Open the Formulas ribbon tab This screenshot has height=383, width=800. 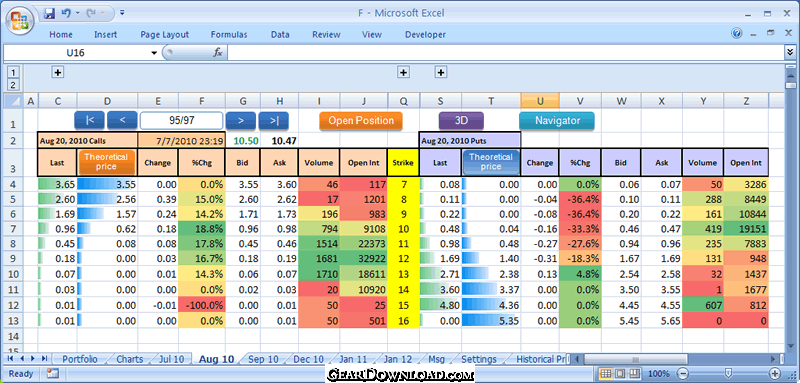pyautogui.click(x=229, y=35)
